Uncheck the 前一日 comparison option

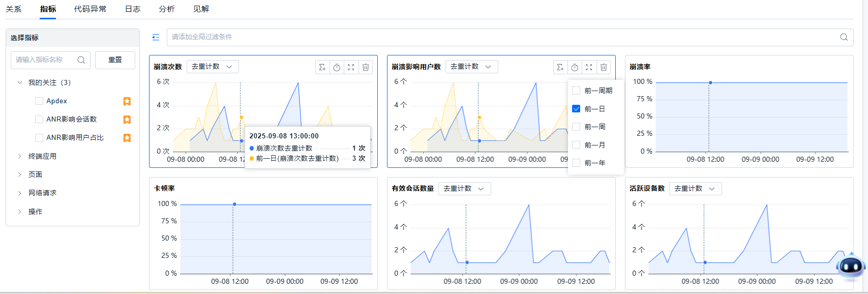pos(576,109)
